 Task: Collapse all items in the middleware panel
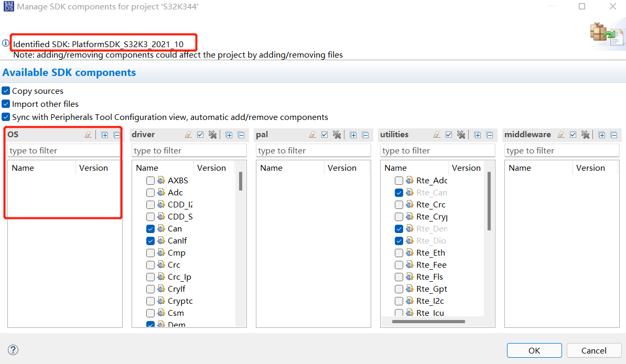pos(614,135)
